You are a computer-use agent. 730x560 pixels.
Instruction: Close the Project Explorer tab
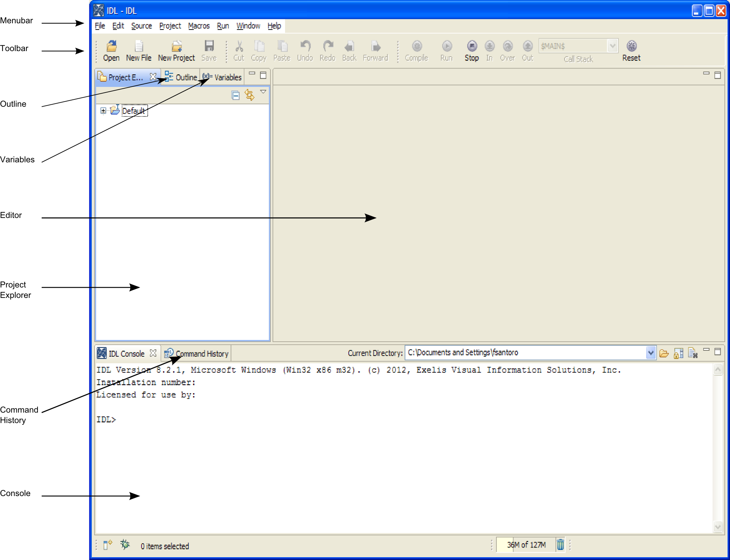tap(153, 76)
